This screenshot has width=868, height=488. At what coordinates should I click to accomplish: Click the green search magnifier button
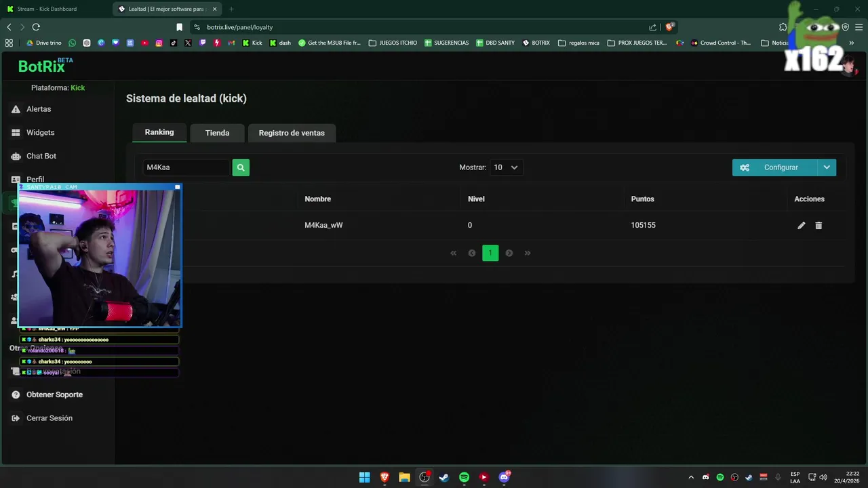[241, 167]
